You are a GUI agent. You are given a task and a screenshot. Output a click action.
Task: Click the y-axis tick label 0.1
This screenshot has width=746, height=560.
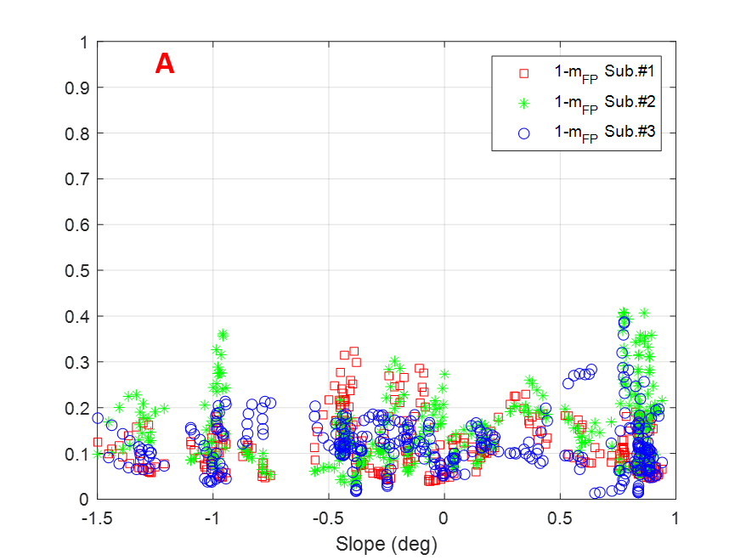click(x=77, y=454)
